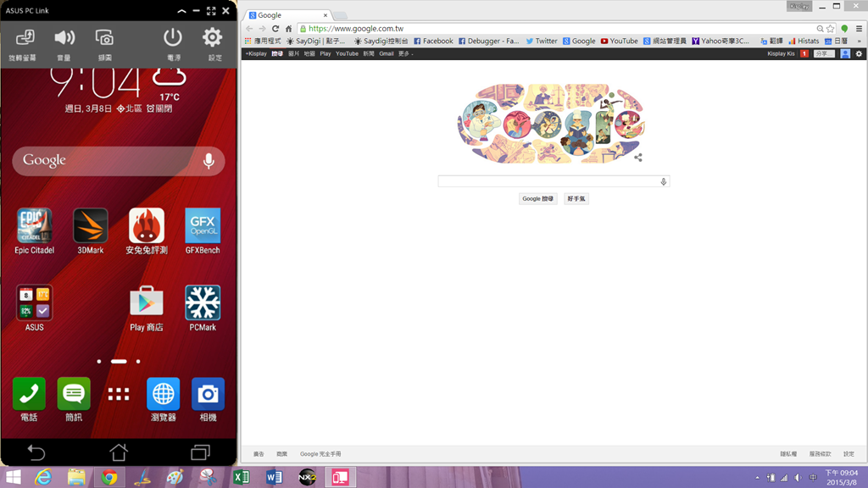Open Word from the taskbar
This screenshot has height=488, width=868.
click(275, 477)
